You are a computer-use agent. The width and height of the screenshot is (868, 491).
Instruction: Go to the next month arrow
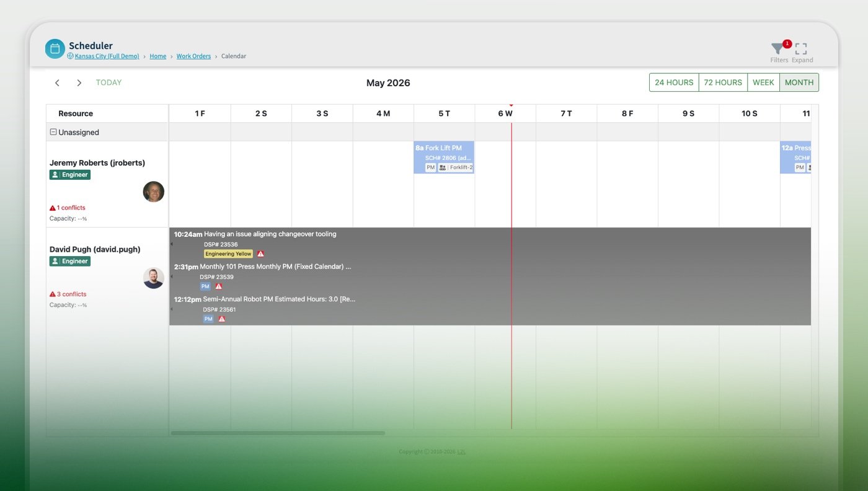click(79, 82)
